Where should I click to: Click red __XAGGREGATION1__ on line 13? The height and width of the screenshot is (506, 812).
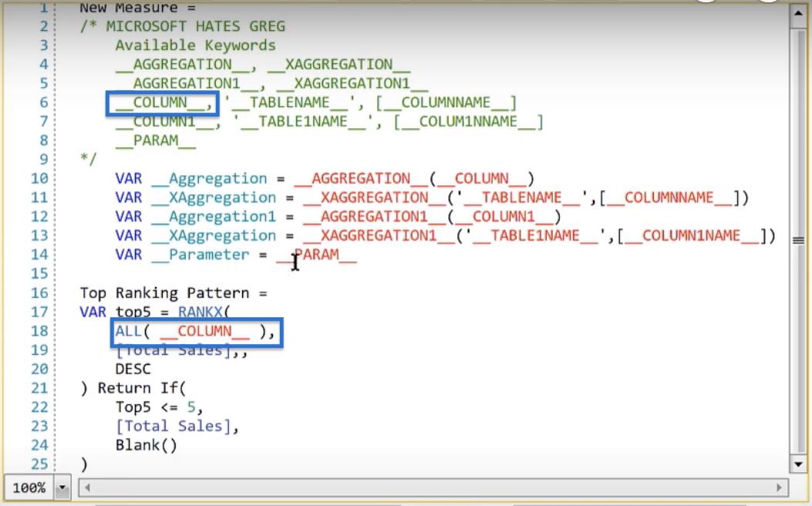(379, 236)
